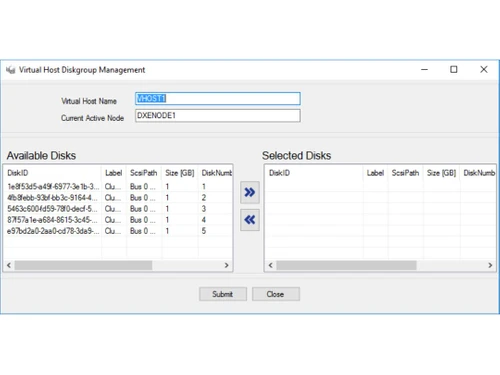
Task: Select disk row 5463c600-fd59-78f0-decf-5...
Action: (x=118, y=209)
